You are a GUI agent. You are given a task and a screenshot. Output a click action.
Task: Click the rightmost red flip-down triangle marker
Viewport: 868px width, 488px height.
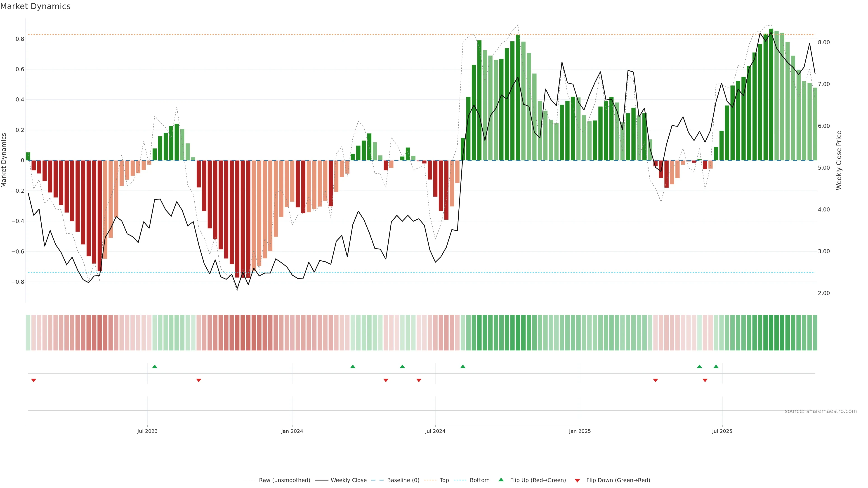(x=705, y=380)
